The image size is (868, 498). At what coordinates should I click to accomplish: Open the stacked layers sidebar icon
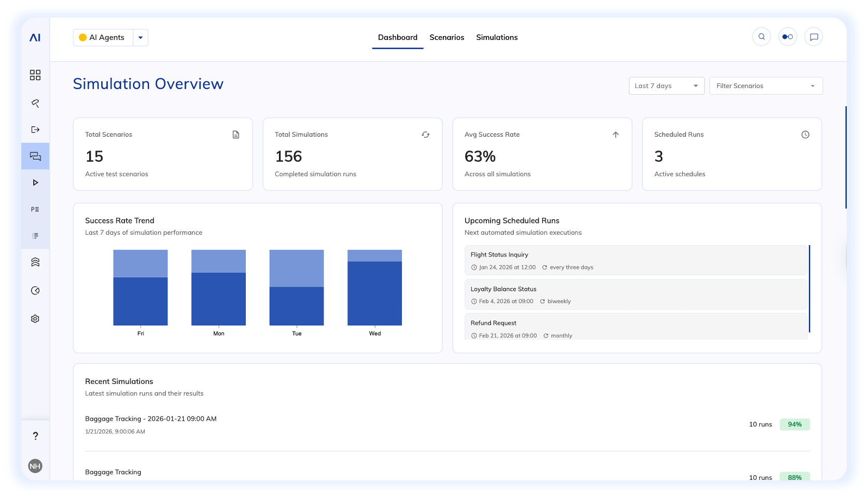tap(35, 262)
